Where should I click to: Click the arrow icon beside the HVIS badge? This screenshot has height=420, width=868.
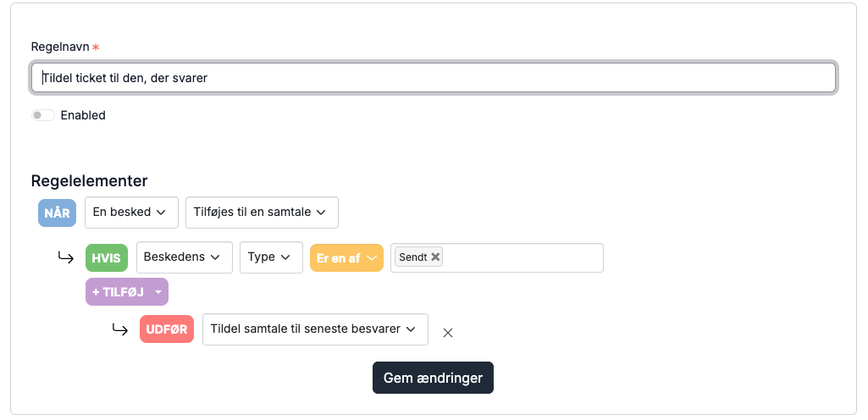click(66, 257)
